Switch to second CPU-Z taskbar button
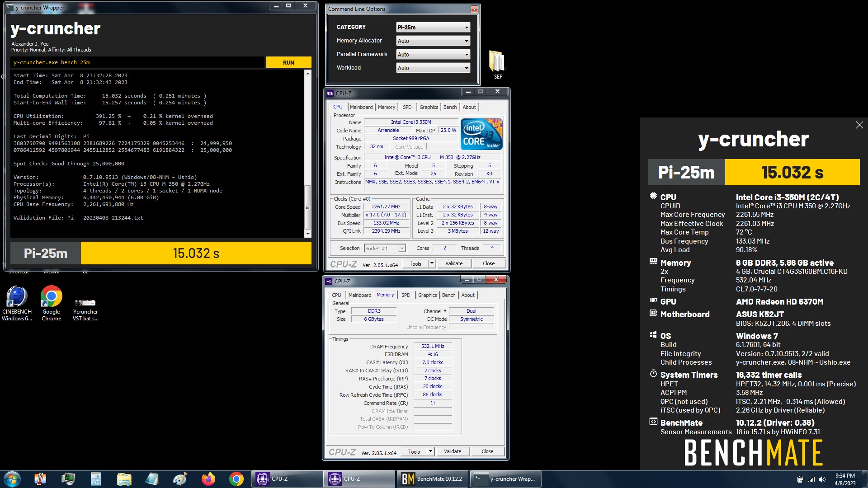868x488 pixels. click(359, 479)
